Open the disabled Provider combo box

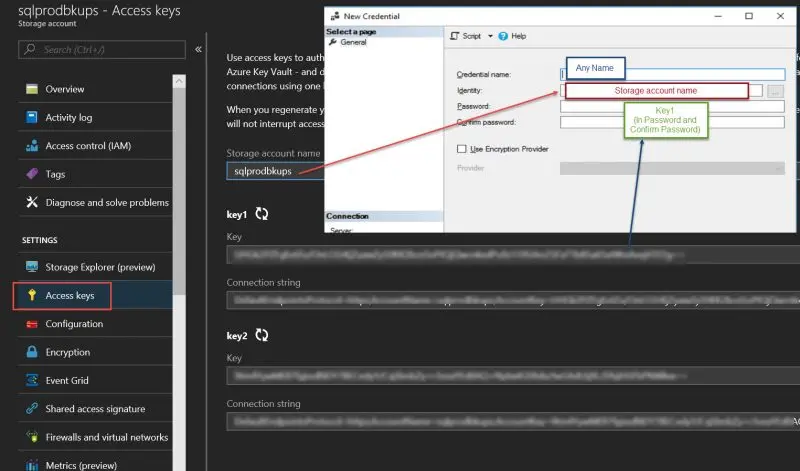click(672, 168)
